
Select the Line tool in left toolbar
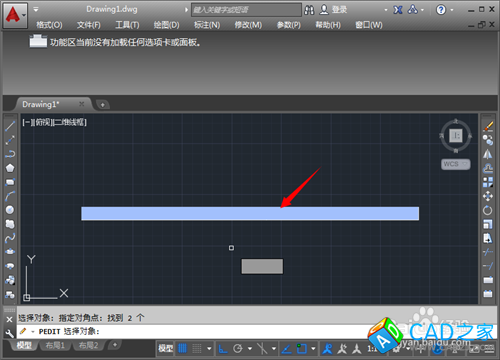point(10,126)
